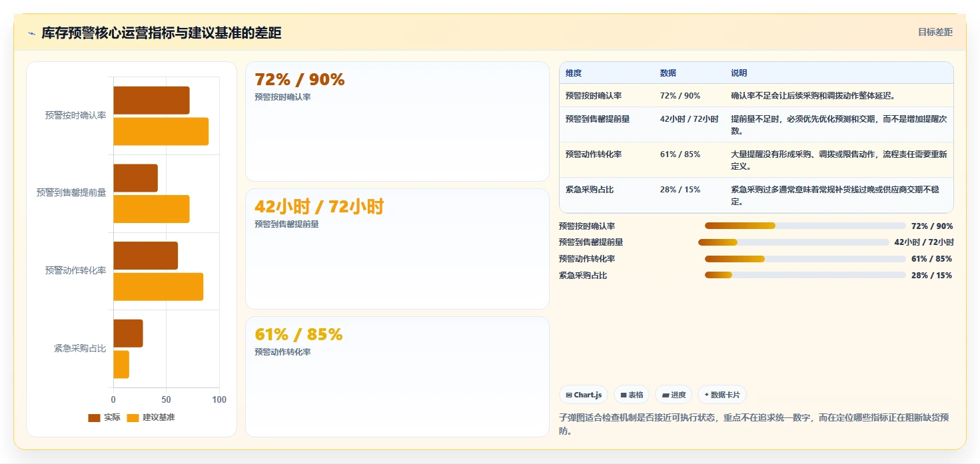
Task: Click the 预警到售罄提前量 progress bar
Action: (x=793, y=242)
